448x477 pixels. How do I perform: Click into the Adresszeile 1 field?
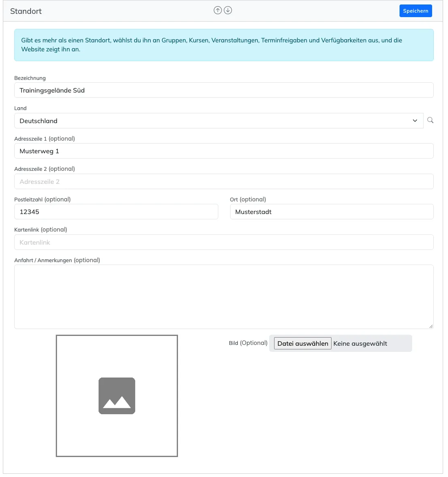(224, 151)
